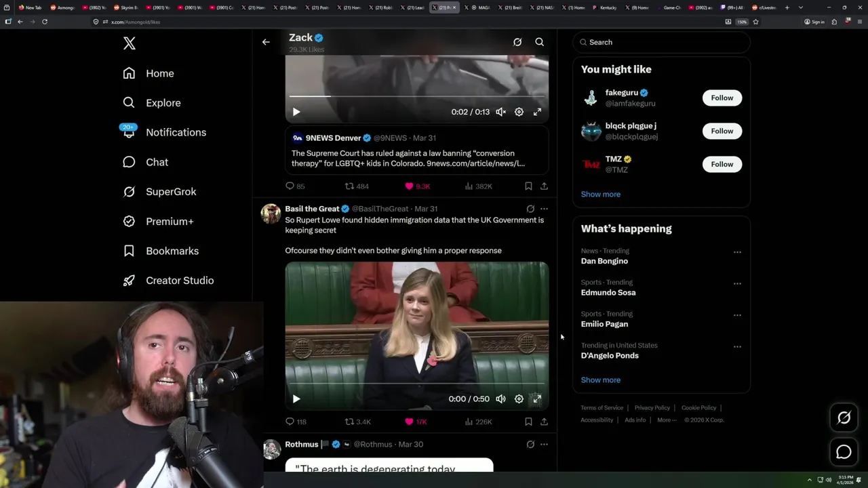Open Notifications in the sidebar
The width and height of the screenshot is (868, 488).
[163, 132]
